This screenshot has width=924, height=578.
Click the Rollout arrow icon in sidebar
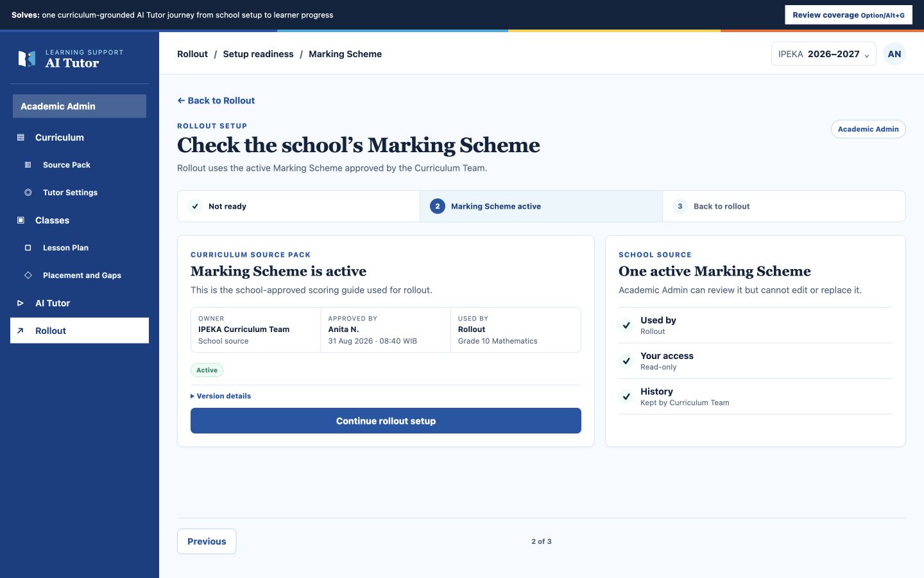pyautogui.click(x=21, y=331)
